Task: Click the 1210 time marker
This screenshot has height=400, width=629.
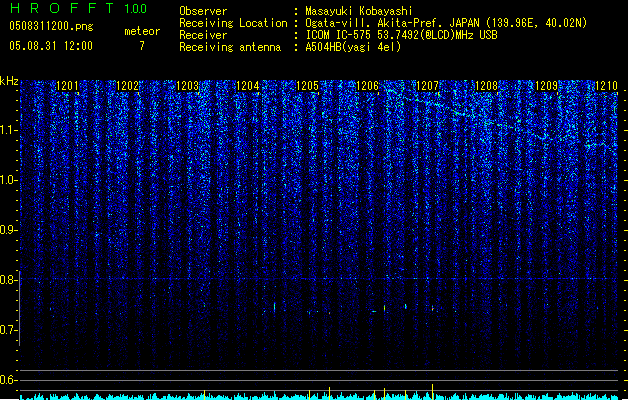Action: (x=607, y=86)
